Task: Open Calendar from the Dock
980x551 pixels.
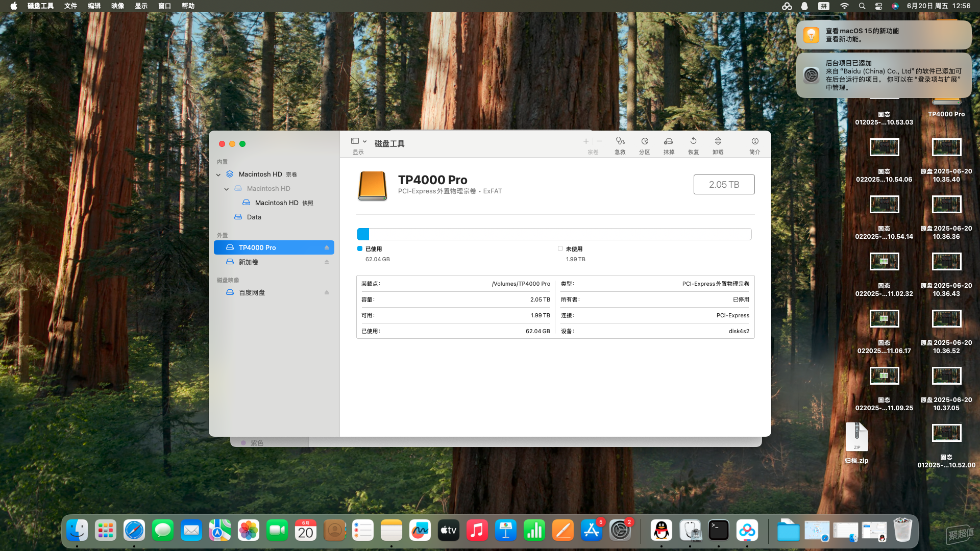Action: (306, 531)
